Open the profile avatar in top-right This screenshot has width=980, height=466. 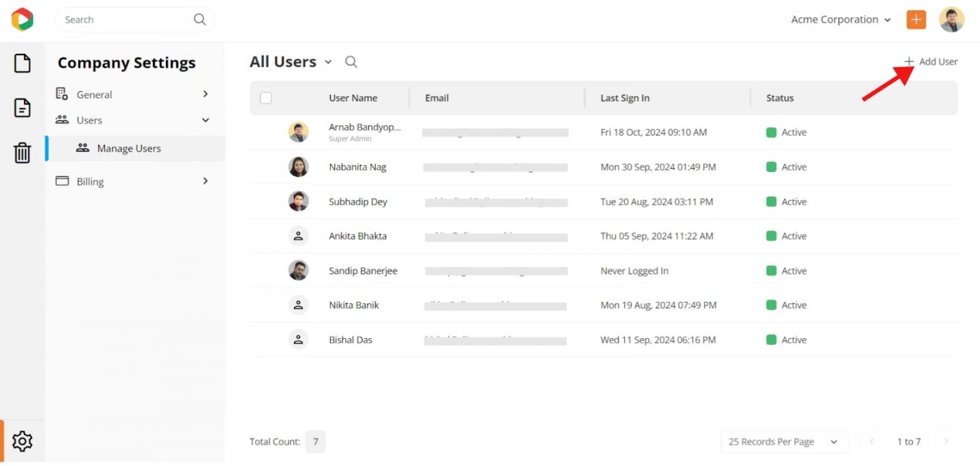point(951,20)
